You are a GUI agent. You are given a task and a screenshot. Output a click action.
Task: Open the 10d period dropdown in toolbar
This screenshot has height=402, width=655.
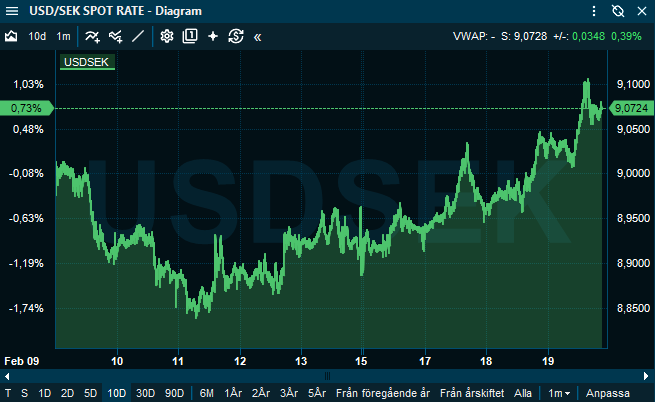click(37, 36)
